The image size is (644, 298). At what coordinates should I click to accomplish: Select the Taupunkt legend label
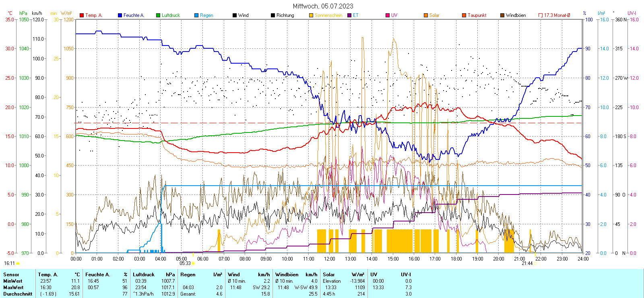tap(477, 15)
